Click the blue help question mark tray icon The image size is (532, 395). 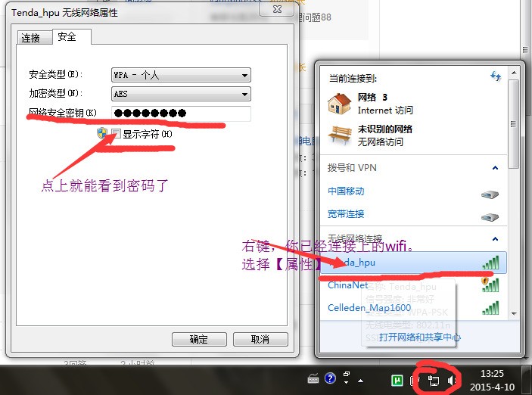330,378
